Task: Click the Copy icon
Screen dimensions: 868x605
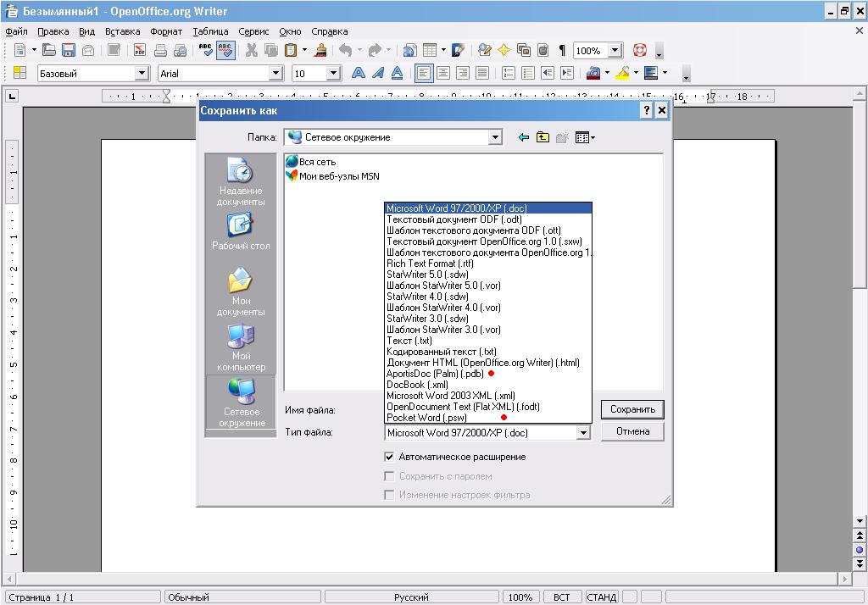Action: click(x=270, y=50)
